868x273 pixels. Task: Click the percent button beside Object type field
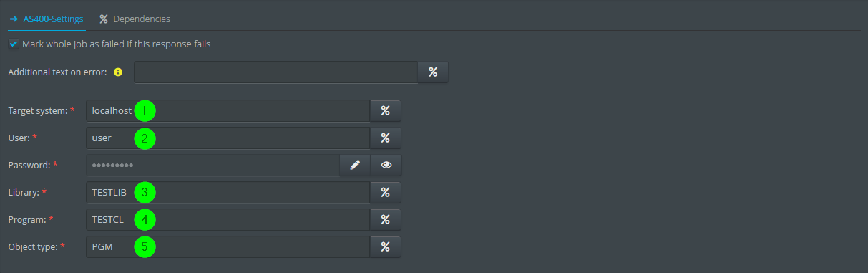point(385,247)
